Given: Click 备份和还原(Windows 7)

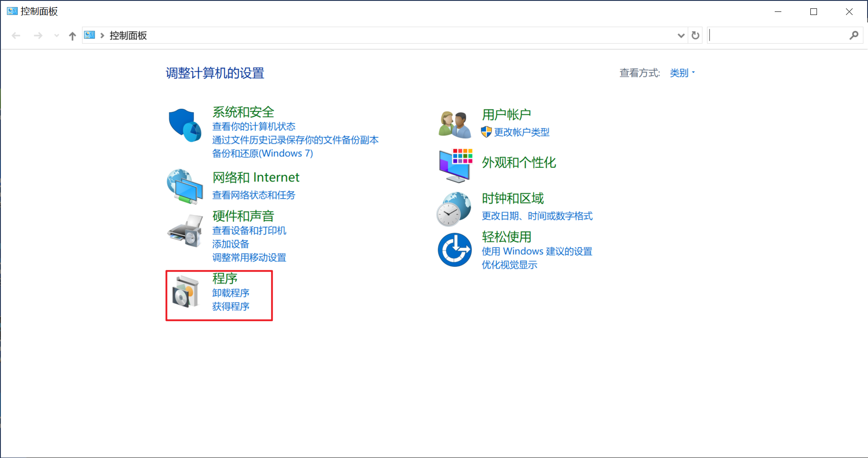Looking at the screenshot, I should [x=263, y=153].
